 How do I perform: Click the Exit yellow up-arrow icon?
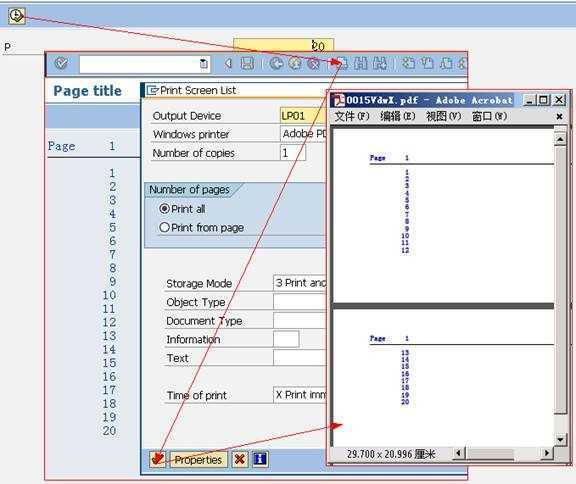coord(295,64)
